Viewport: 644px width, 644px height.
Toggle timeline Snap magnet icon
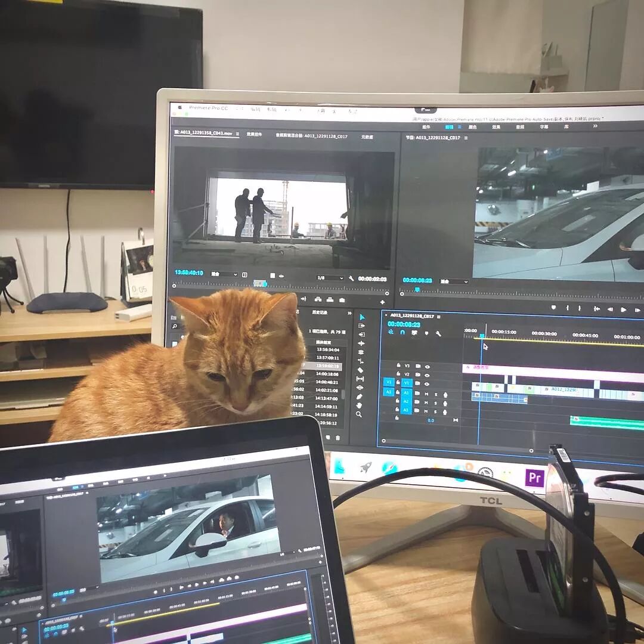point(402,332)
